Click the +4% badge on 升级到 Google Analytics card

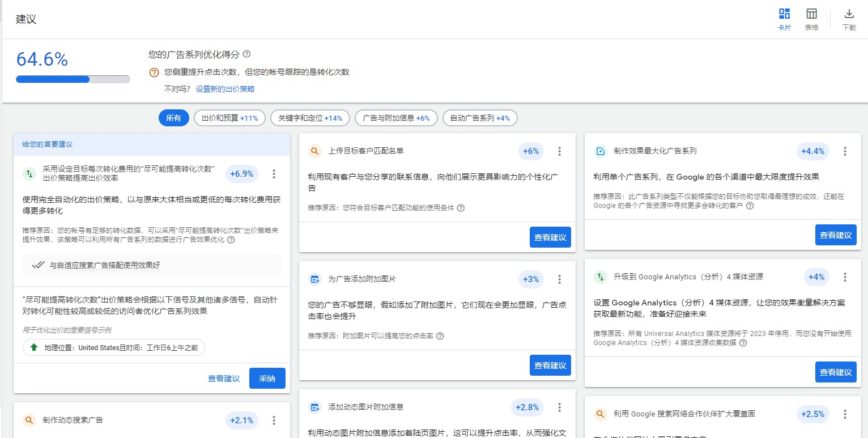[816, 277]
